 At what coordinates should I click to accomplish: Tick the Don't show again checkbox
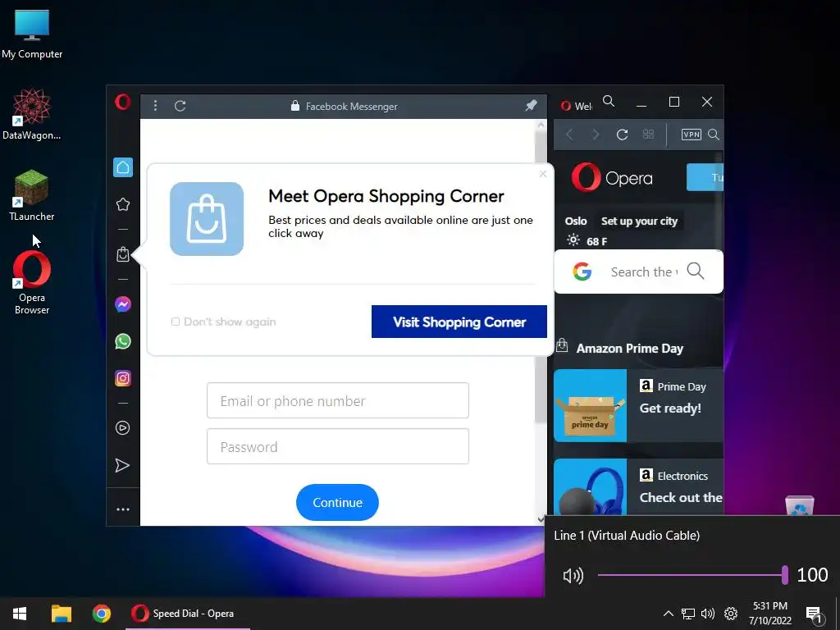[176, 322]
